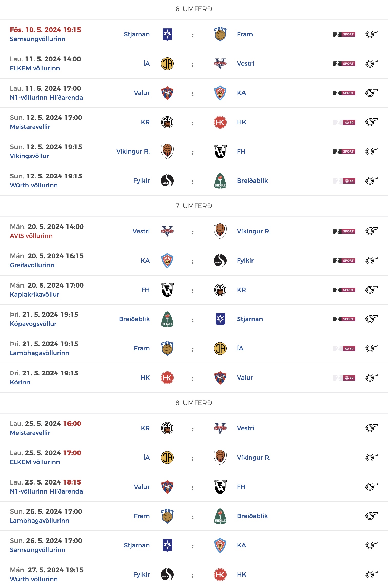Click the score colon for Valur vs FH
The height and width of the screenshot is (588, 388).
[x=193, y=488]
